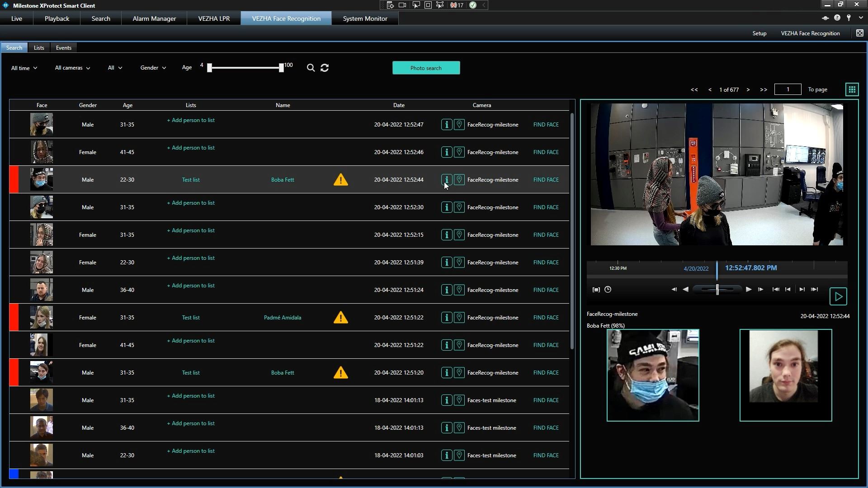The height and width of the screenshot is (488, 868).
Task: Jump to the last results page
Action: [x=764, y=90]
